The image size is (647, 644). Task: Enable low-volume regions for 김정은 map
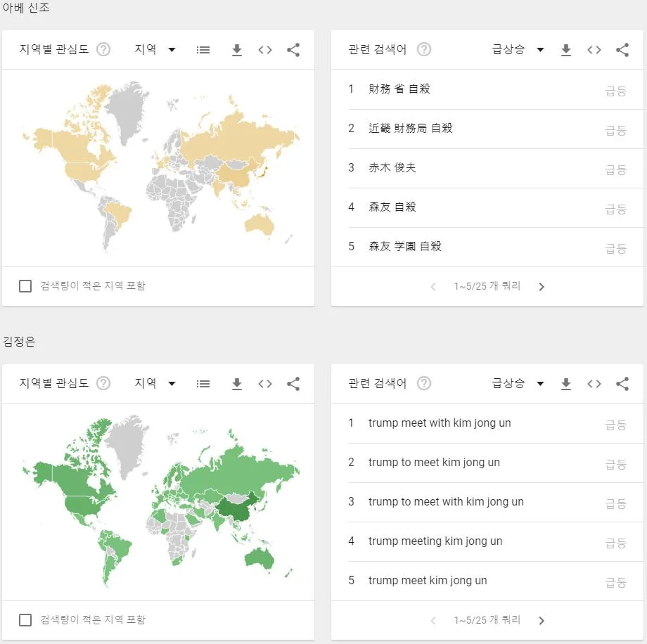pyautogui.click(x=25, y=619)
